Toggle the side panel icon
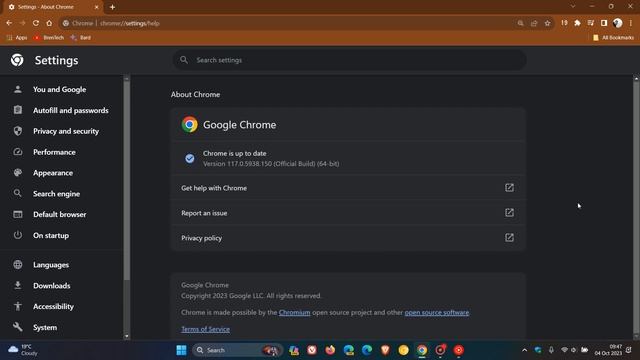Viewport: 640px width, 360px height. coord(604,23)
